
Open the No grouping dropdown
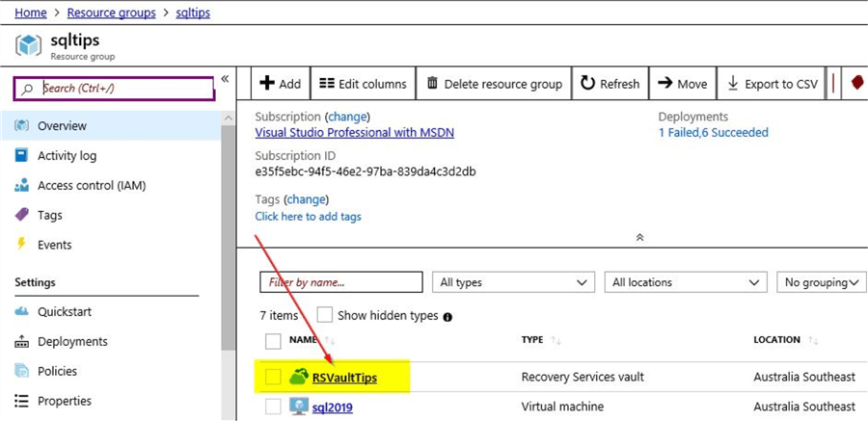[x=822, y=282]
